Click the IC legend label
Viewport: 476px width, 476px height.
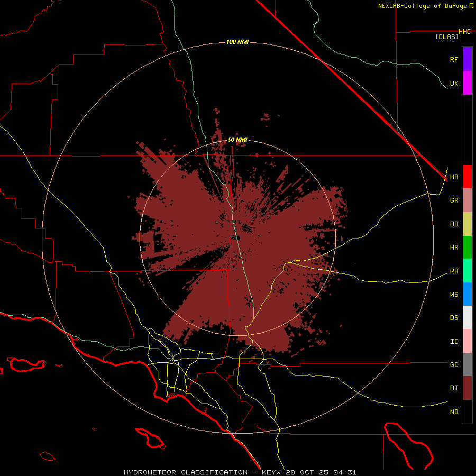point(454,342)
